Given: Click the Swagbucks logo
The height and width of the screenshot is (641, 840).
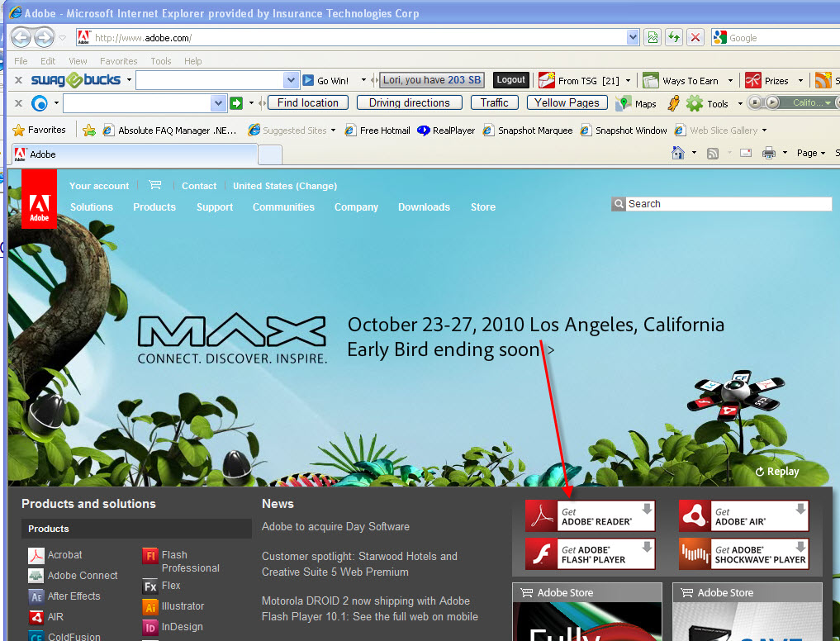Looking at the screenshot, I should (x=75, y=80).
